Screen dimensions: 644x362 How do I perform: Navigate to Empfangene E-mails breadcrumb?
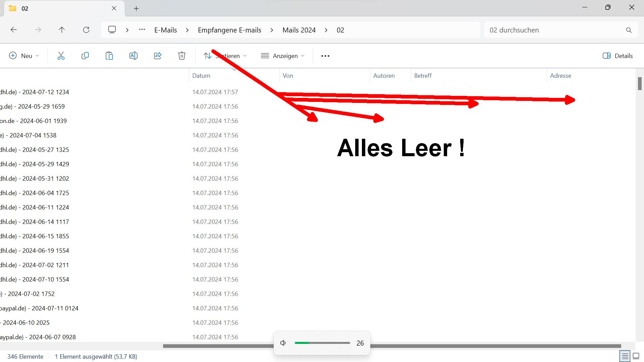point(229,30)
